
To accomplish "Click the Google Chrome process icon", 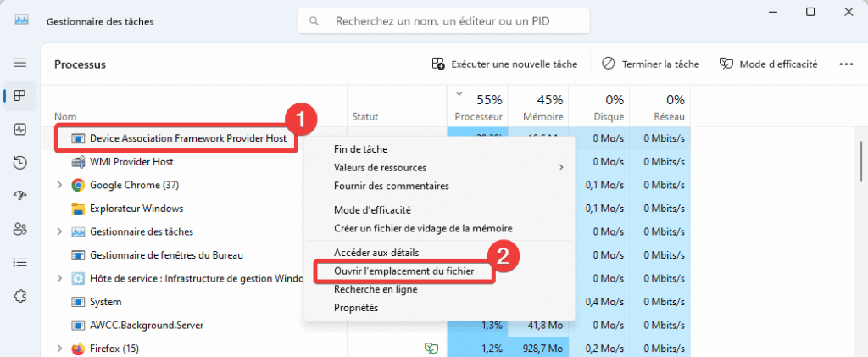I will pos(78,185).
